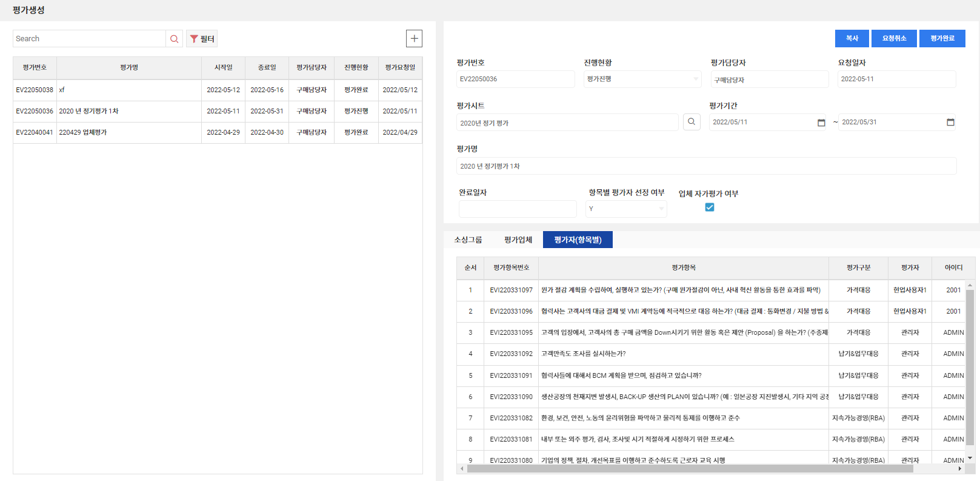Select item row EVI220331091
This screenshot has height=481, width=980.
click(711, 375)
